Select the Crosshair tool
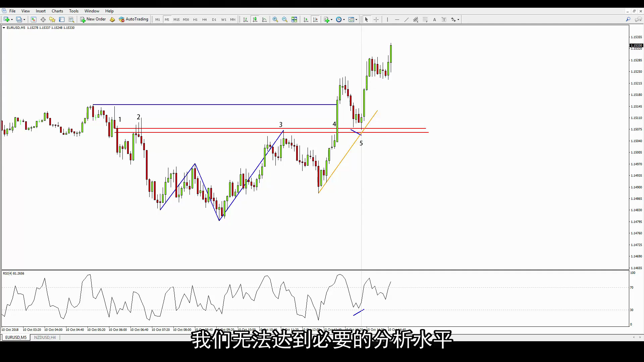 [376, 19]
